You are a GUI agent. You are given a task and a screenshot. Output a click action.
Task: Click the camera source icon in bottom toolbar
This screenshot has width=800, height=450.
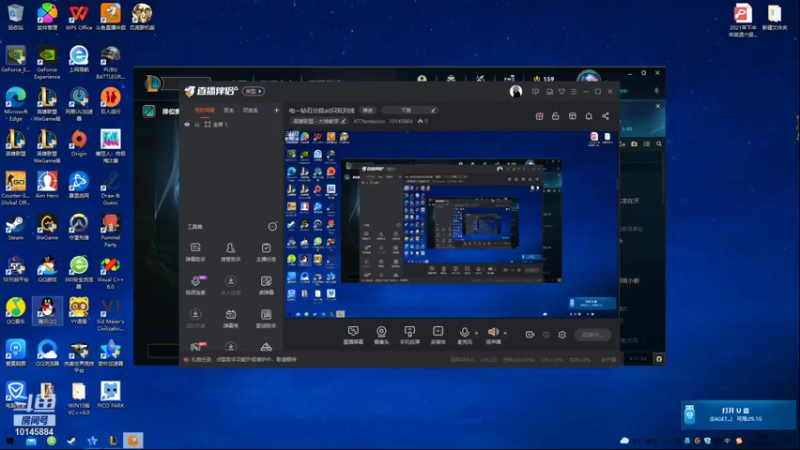(381, 335)
